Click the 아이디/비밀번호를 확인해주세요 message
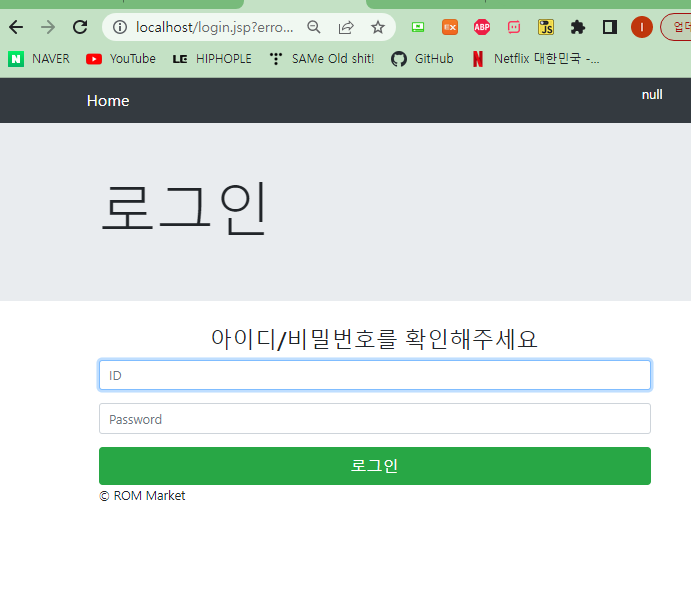Viewport: 691px width, 593px height. click(375, 339)
